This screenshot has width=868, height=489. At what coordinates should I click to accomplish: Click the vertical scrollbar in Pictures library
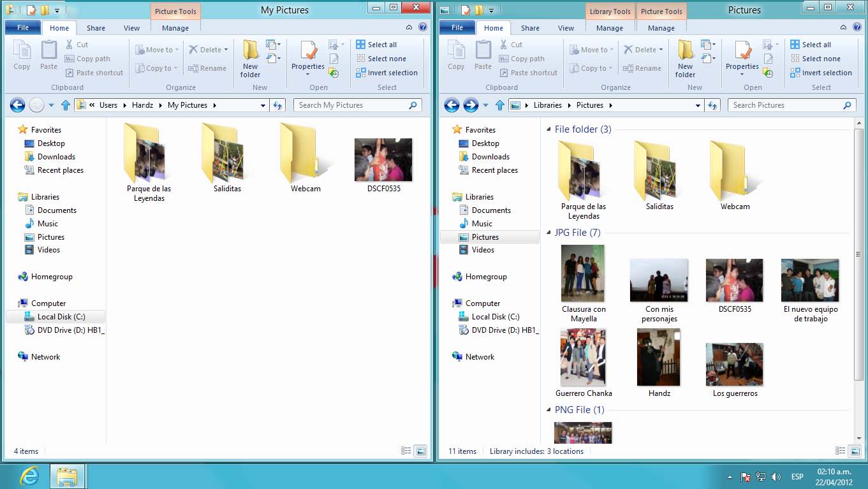859,255
